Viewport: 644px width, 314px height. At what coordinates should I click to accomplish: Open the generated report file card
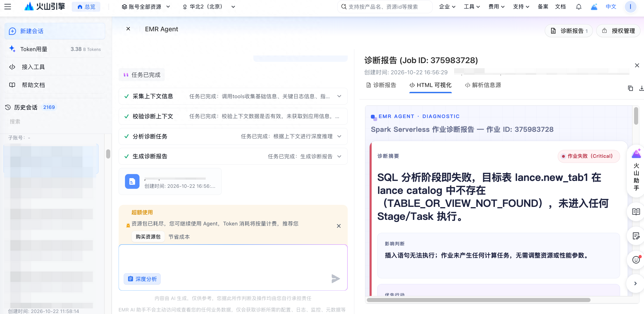pos(170,181)
